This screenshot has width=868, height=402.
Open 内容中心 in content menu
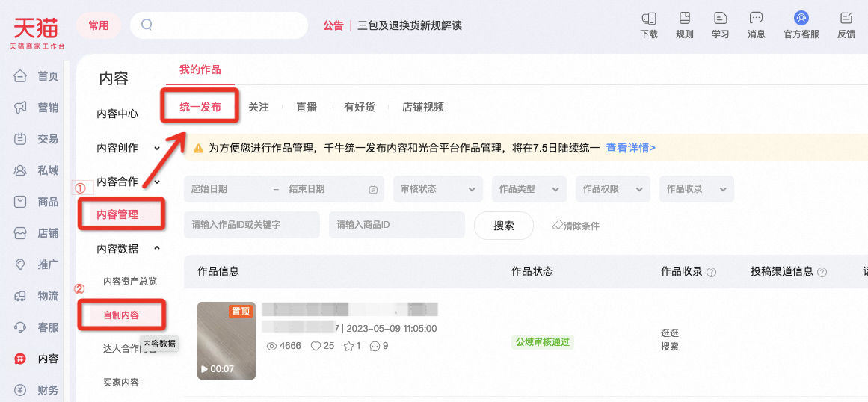point(117,114)
